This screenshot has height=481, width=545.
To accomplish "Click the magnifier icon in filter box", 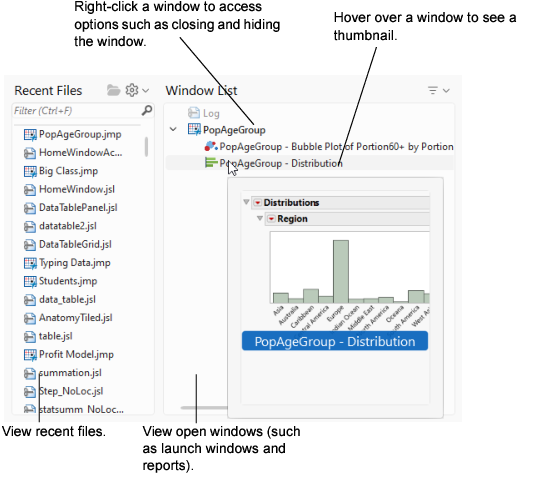I will tap(147, 111).
